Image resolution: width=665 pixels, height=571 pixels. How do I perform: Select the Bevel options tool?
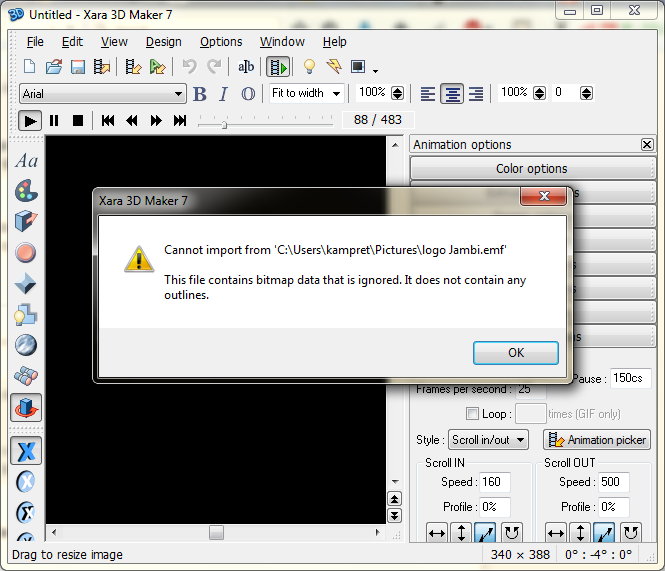(25, 283)
